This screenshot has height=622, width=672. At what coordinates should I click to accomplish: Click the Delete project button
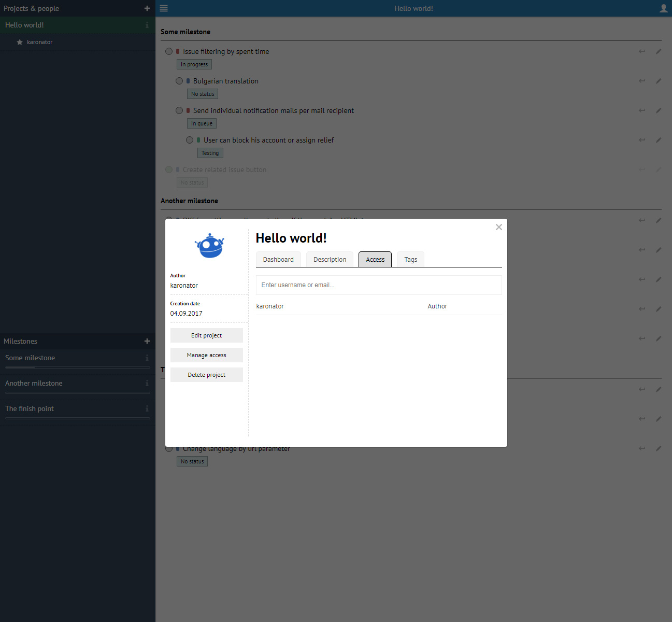pyautogui.click(x=206, y=375)
